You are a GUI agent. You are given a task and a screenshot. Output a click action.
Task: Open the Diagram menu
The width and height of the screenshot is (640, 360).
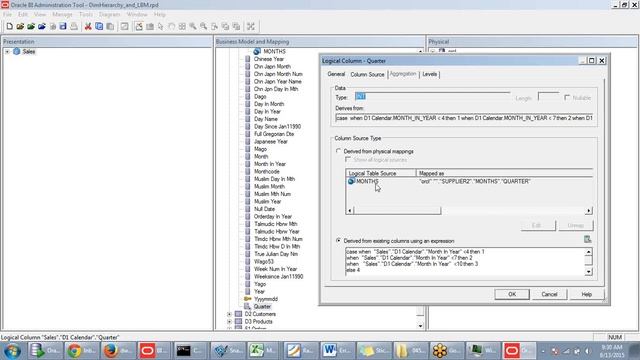[110, 14]
